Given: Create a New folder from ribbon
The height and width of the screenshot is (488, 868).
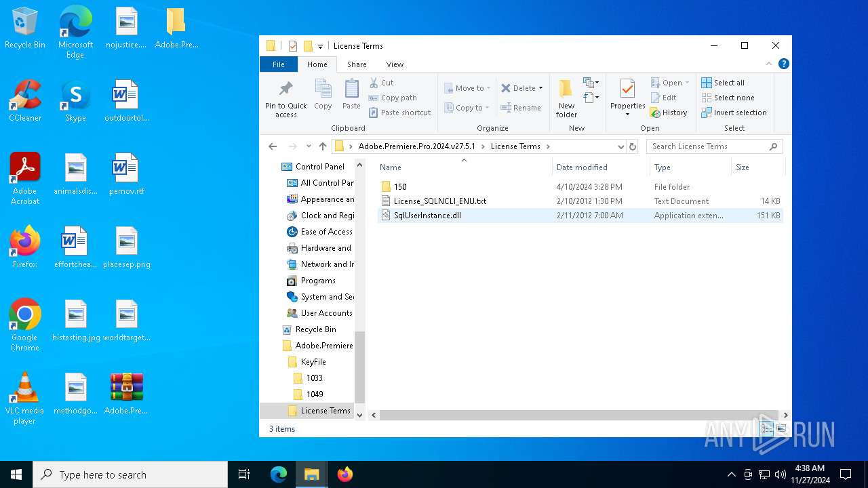Looking at the screenshot, I should pyautogui.click(x=566, y=98).
